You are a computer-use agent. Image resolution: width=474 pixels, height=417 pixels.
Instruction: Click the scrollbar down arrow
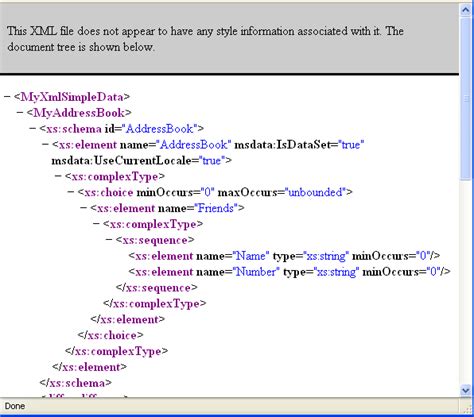point(465,389)
